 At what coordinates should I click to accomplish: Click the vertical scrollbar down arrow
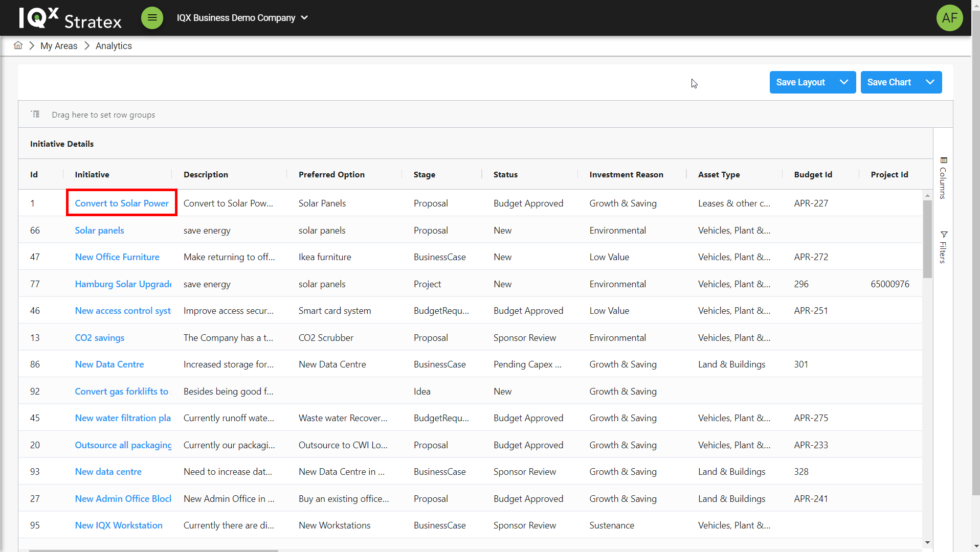(x=927, y=543)
